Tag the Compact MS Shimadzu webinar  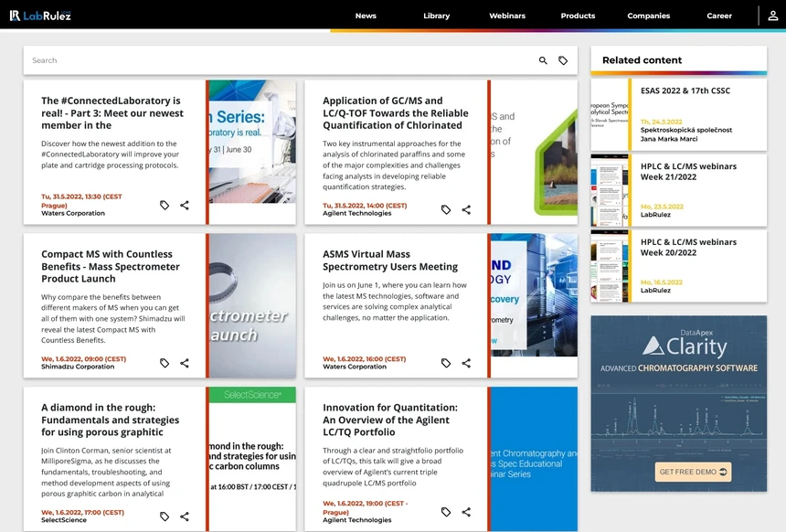coord(165,363)
